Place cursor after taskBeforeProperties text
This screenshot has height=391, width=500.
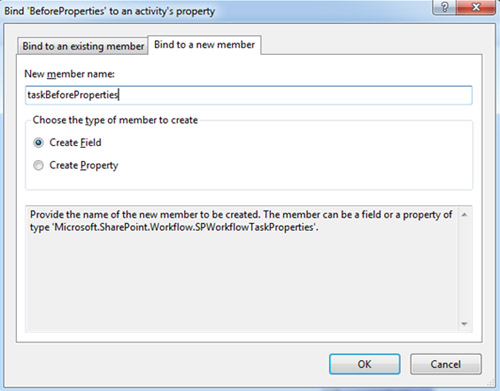(x=119, y=95)
